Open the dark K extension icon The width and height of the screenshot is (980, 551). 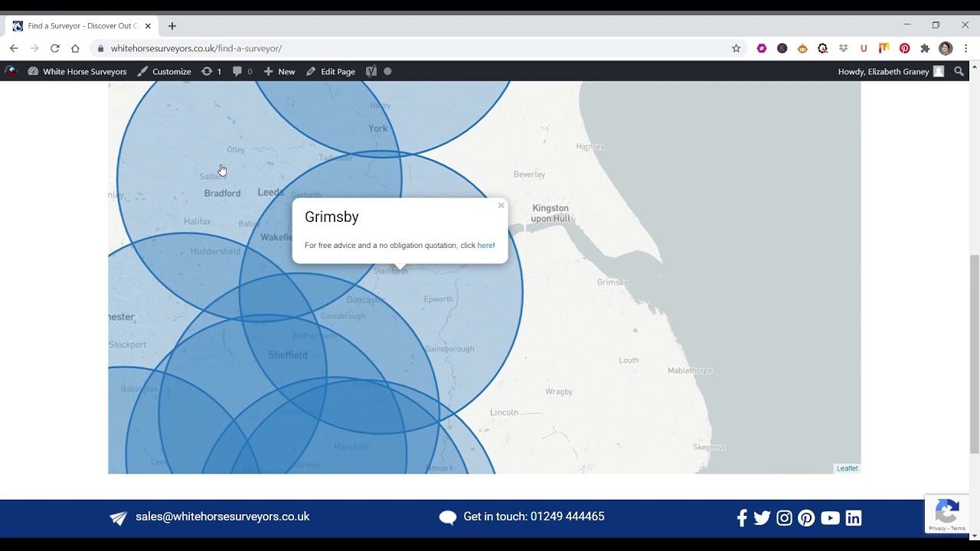click(782, 48)
